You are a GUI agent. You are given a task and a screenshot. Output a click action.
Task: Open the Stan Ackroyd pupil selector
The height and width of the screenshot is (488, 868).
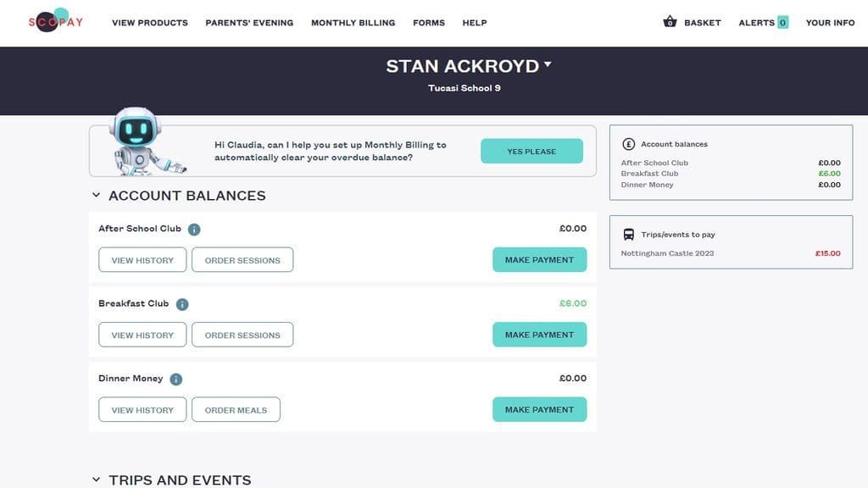[469, 64]
